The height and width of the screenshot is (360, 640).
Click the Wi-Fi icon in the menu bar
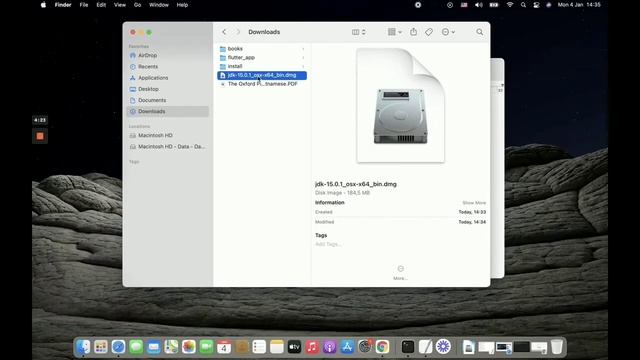[x=510, y=5]
